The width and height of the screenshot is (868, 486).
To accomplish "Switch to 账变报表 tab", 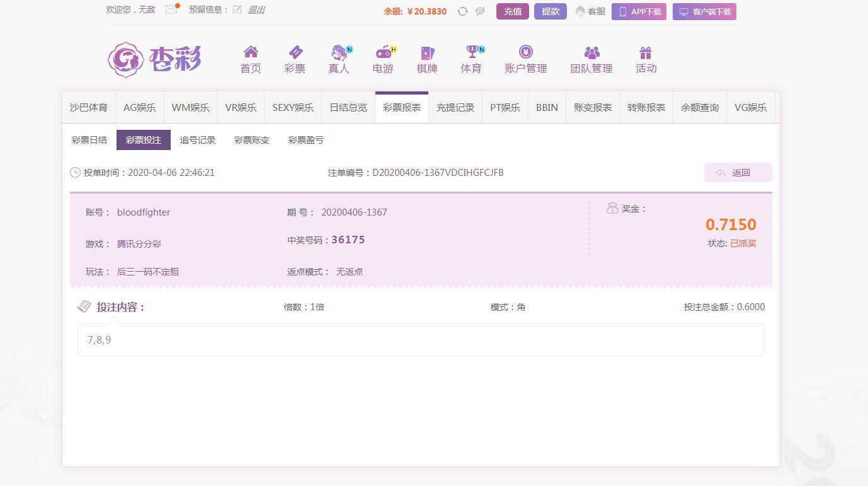I will pyautogui.click(x=593, y=108).
